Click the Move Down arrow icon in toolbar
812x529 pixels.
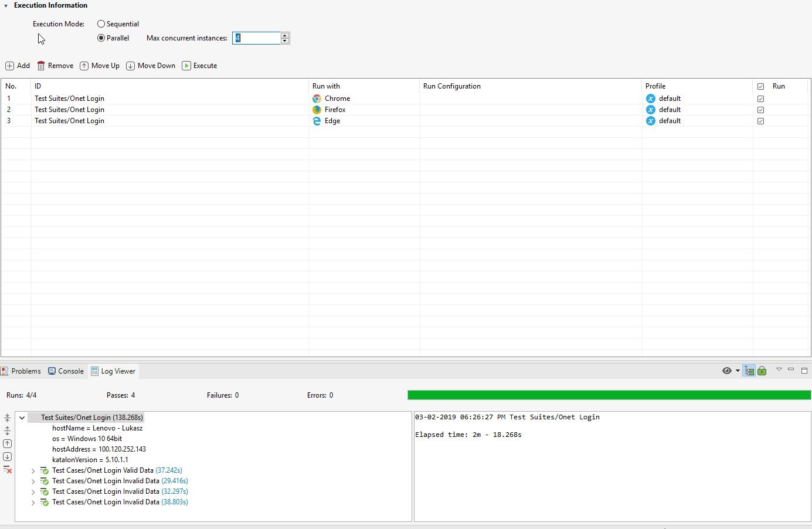131,66
